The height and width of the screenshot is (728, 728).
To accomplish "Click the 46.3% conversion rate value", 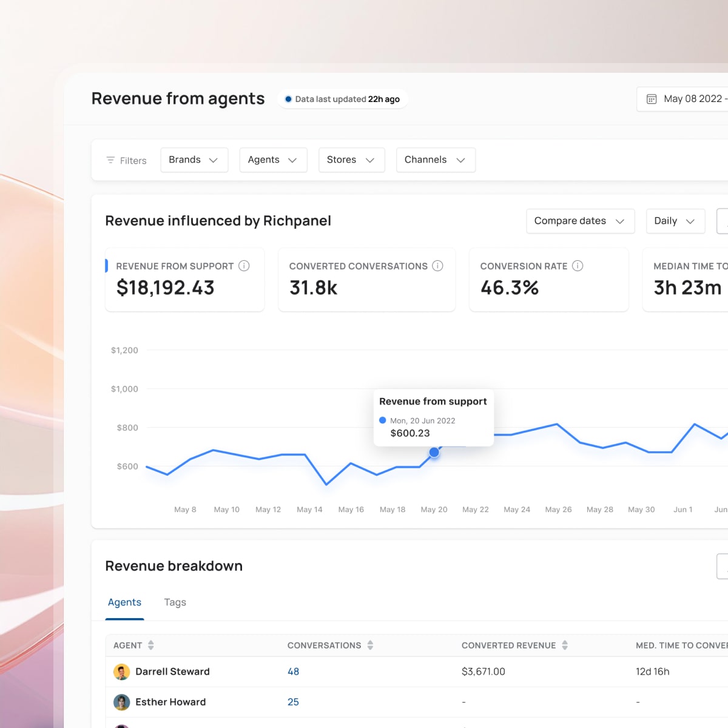I will tap(510, 288).
